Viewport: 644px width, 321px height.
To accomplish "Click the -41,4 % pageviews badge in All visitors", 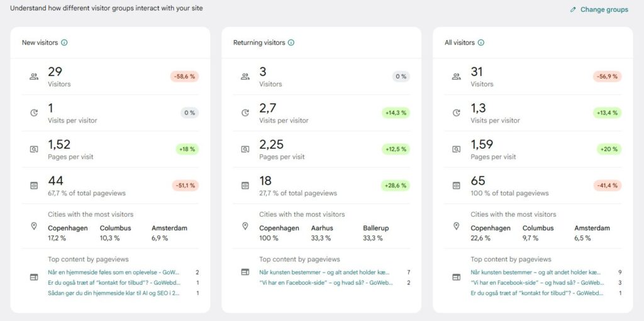I will 607,186.
